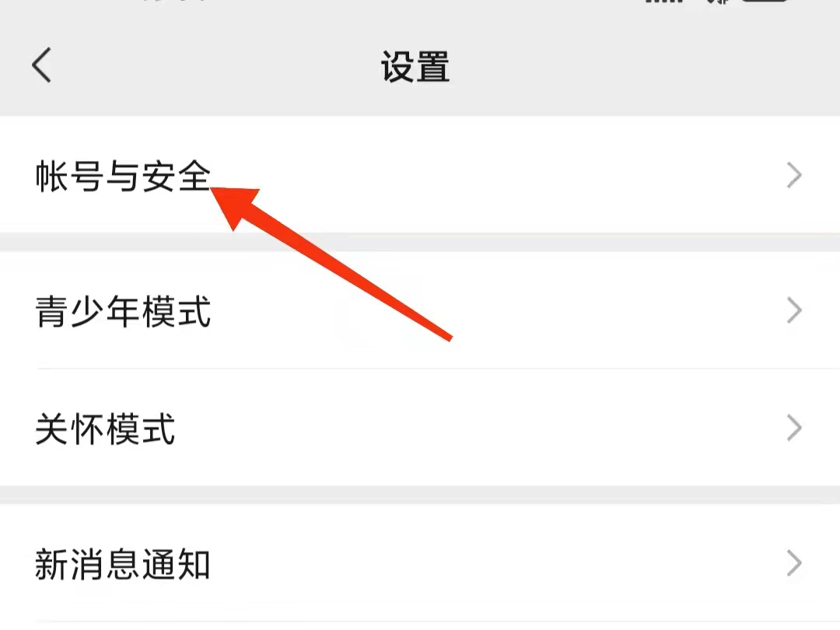Tap the signal strength icon in status bar
840x630 pixels.
tap(664, 2)
